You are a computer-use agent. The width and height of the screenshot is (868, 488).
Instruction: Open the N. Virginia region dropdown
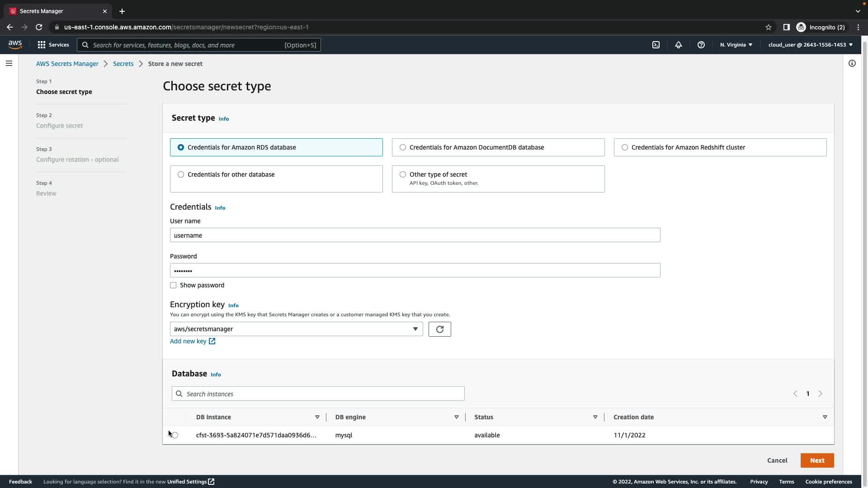click(x=736, y=45)
